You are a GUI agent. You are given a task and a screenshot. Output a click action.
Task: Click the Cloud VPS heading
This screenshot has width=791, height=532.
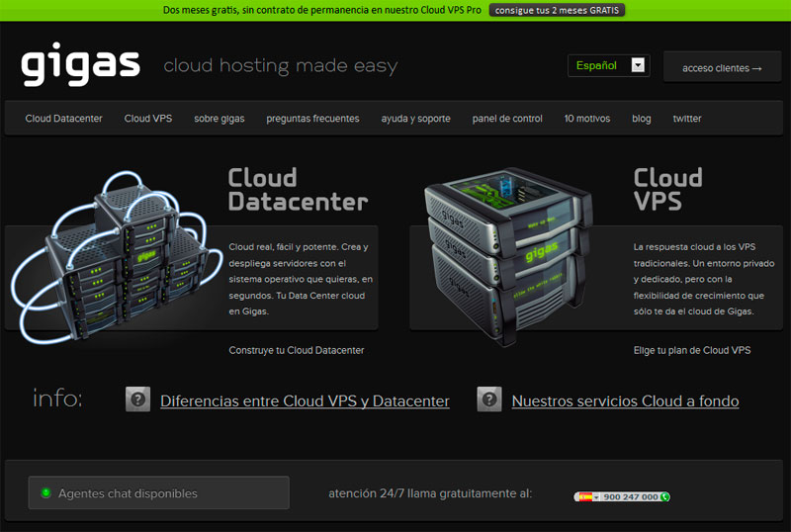click(x=667, y=190)
